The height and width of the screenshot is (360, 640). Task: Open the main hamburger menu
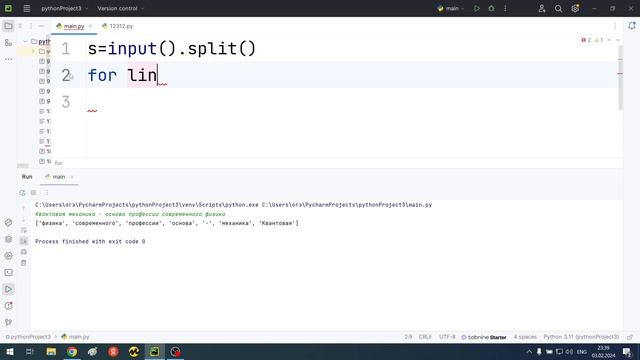point(27,8)
